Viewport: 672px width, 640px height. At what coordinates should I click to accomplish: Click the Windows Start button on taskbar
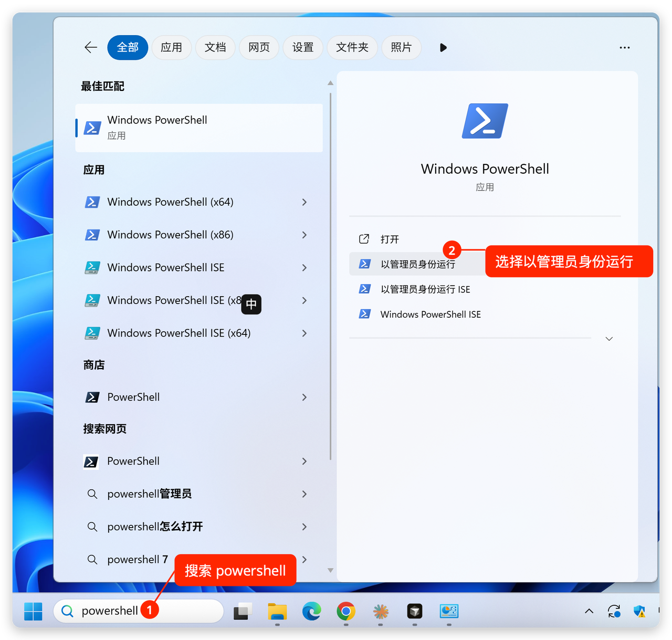pos(33,611)
